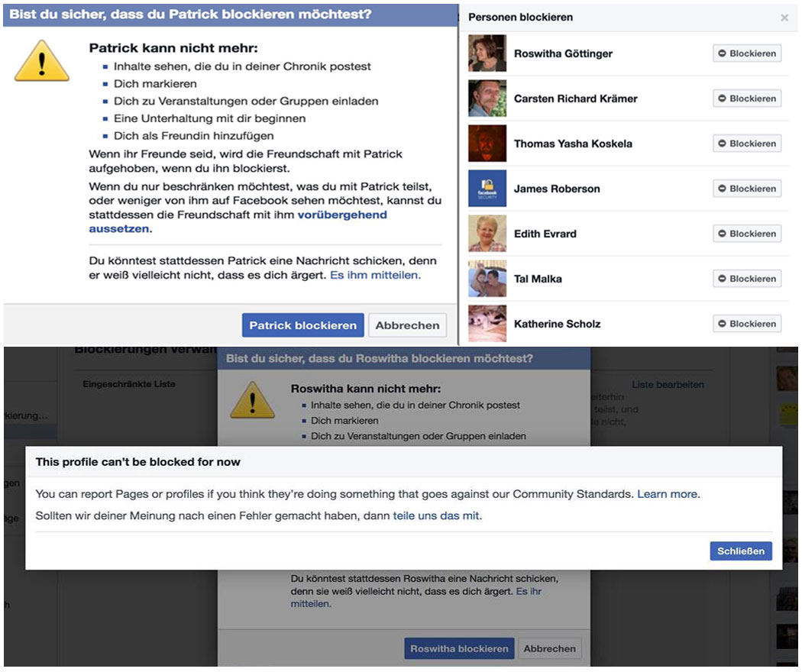This screenshot has width=802, height=672.
Task: Click the warning triangle icon in Patrick dialog
Action: (x=42, y=61)
